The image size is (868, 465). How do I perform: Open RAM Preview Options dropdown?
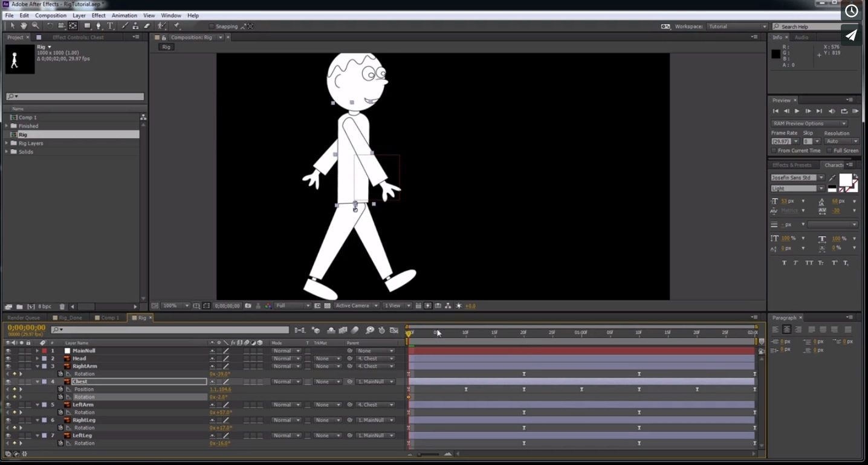(809, 123)
